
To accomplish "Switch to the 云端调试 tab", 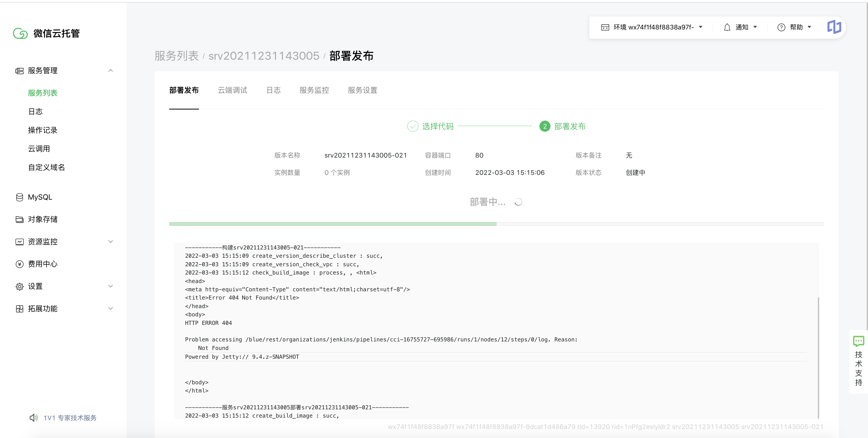I will (233, 90).
